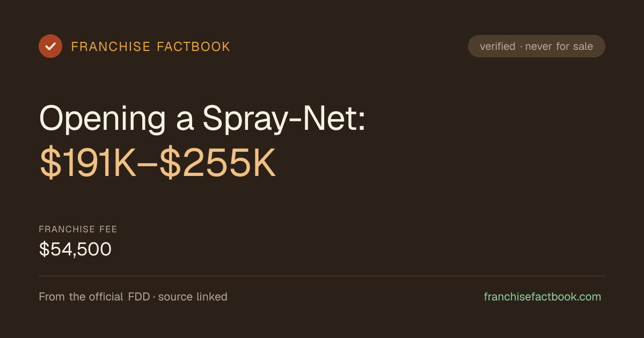Click the word 'verified' in the badge
Screen dimensions: 644x338
point(497,47)
